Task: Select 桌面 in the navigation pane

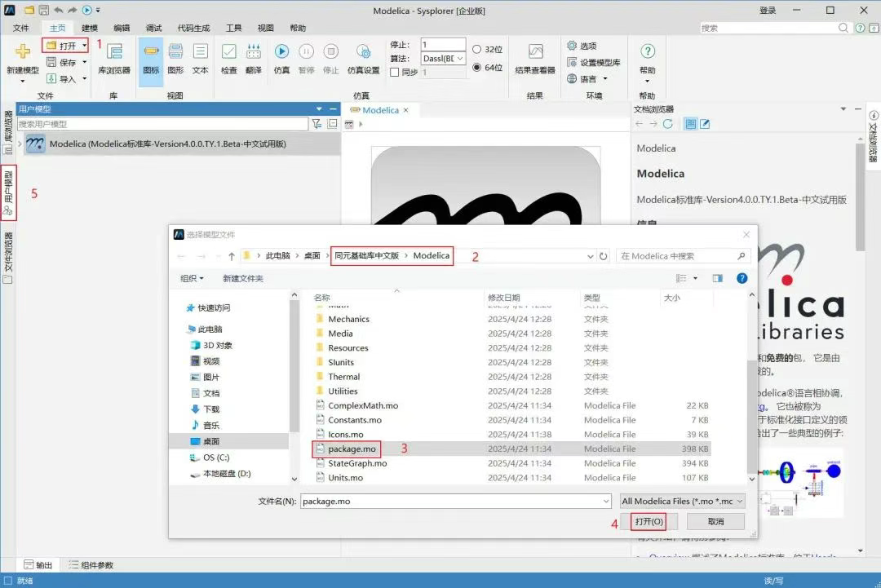Action: pos(211,441)
